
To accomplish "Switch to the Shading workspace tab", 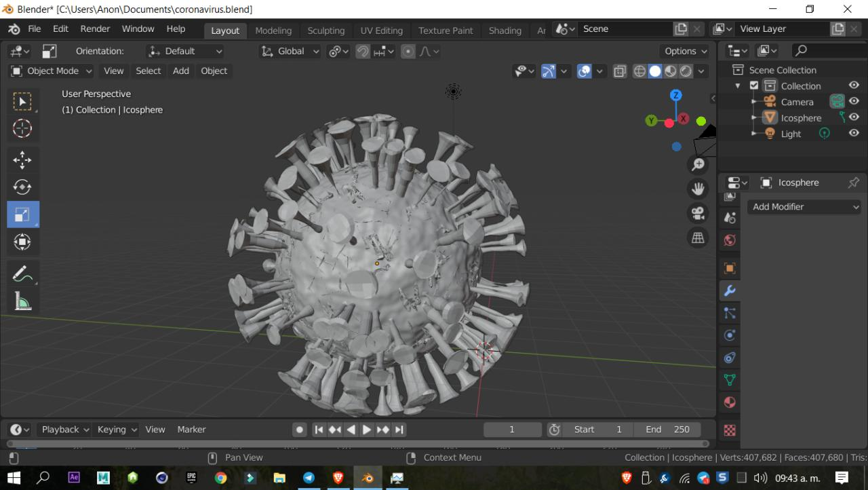I will [x=505, y=31].
